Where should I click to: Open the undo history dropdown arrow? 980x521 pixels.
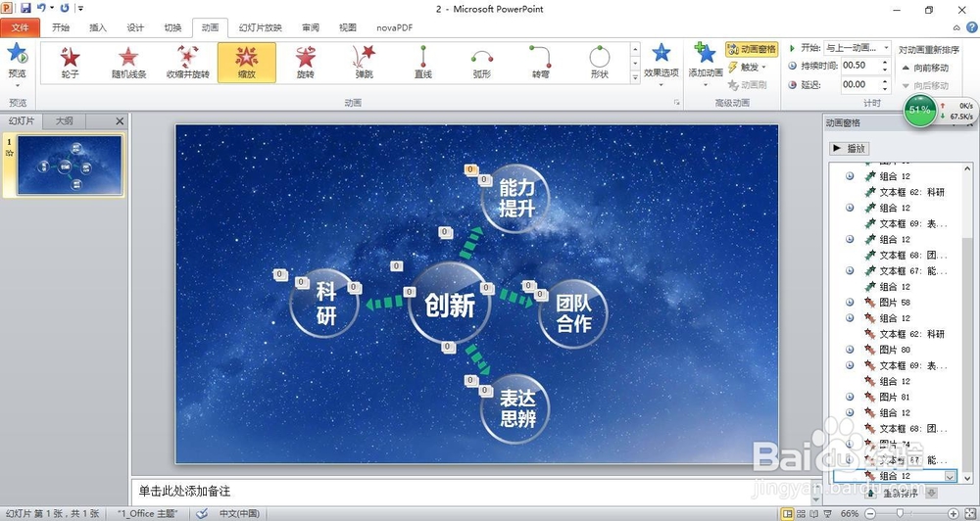(52, 8)
